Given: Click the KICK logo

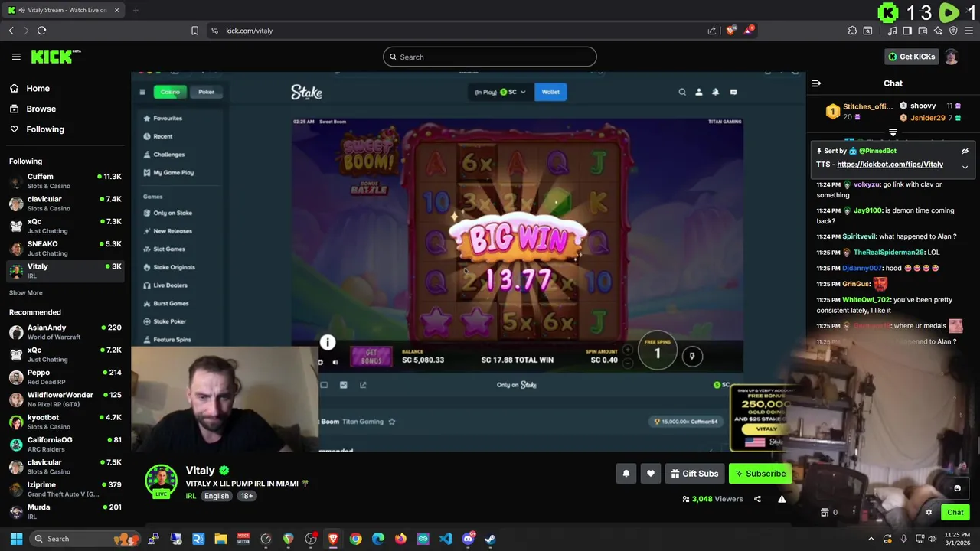Looking at the screenshot, I should click(55, 57).
